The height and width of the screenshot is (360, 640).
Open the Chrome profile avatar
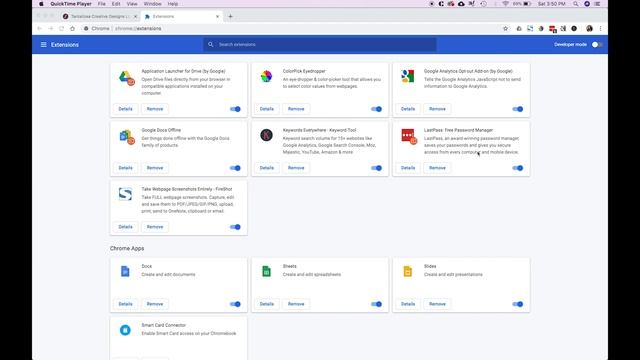pos(589,29)
